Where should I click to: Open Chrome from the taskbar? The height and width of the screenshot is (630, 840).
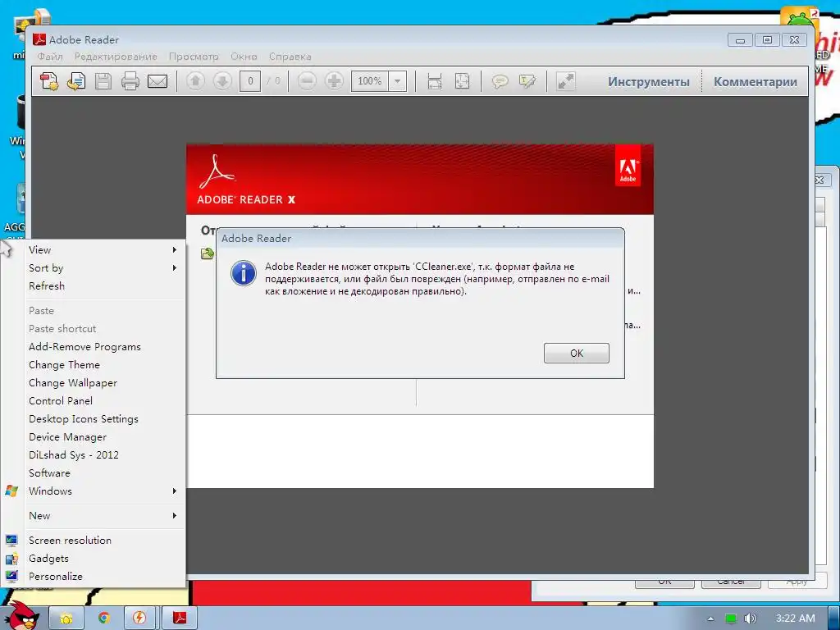[x=104, y=619]
